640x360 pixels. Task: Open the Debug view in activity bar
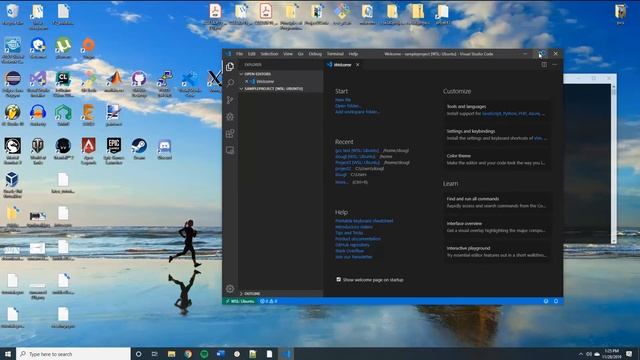pos(230,117)
